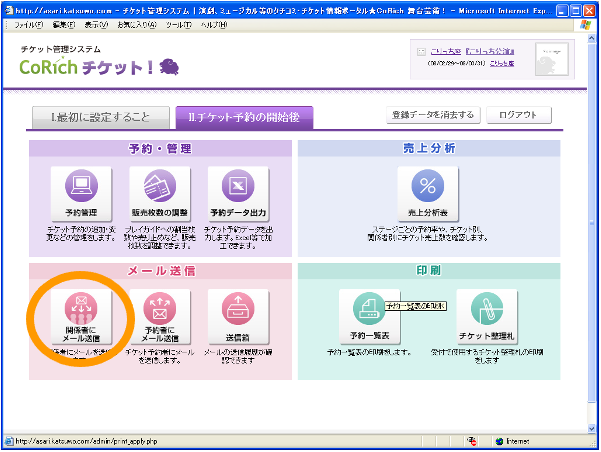Click the stage thumbnail image at top right
The width and height of the screenshot is (601, 452).
pyautogui.click(x=552, y=60)
